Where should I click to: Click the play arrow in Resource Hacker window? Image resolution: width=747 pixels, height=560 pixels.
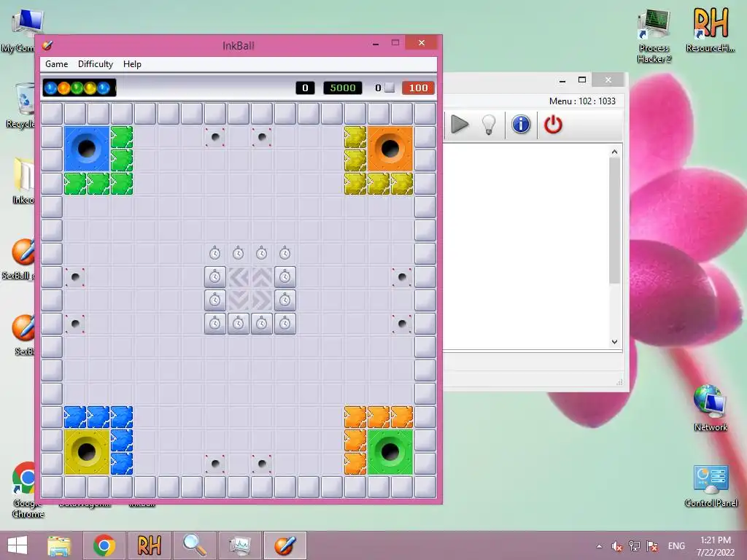[460, 124]
